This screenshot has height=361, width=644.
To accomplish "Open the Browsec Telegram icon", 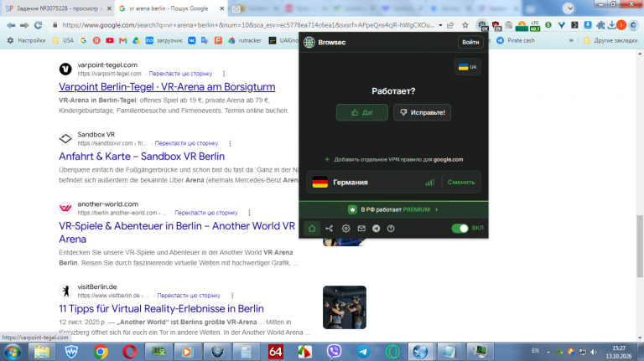I will 377,229.
